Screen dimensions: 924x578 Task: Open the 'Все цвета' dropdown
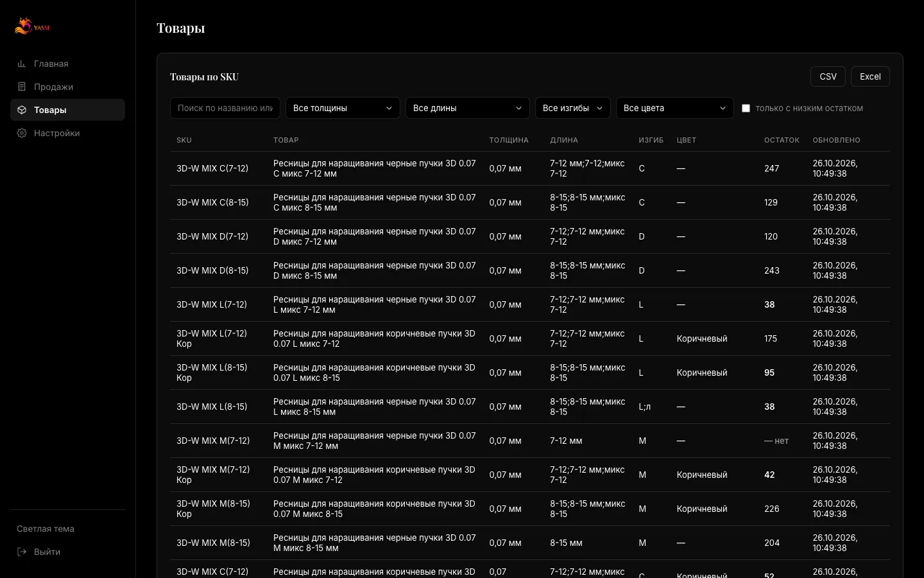tap(674, 108)
